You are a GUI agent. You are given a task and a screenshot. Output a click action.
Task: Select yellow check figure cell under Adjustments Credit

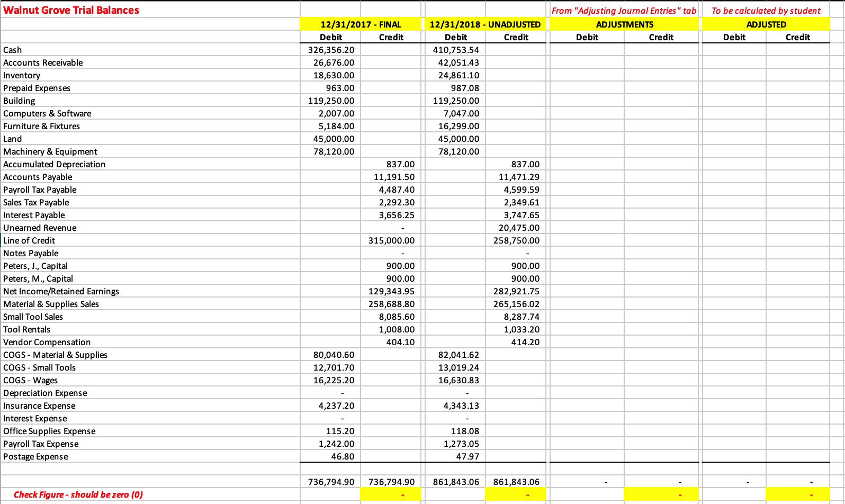[661, 494]
